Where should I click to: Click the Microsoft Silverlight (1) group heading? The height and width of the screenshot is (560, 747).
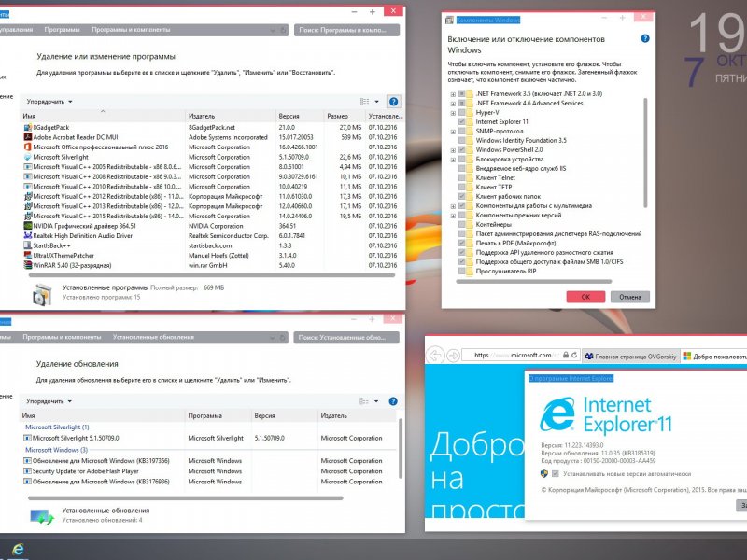(x=57, y=427)
